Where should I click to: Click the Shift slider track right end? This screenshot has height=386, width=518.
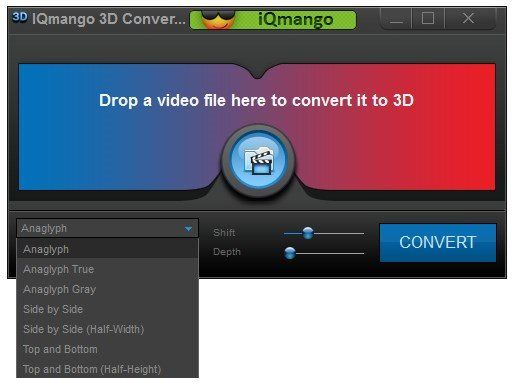(x=361, y=233)
